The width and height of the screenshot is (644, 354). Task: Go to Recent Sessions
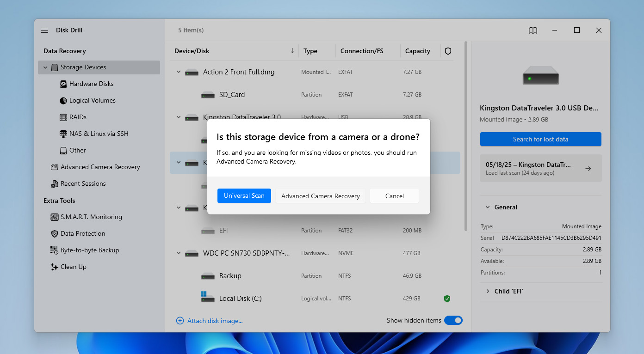83,183
